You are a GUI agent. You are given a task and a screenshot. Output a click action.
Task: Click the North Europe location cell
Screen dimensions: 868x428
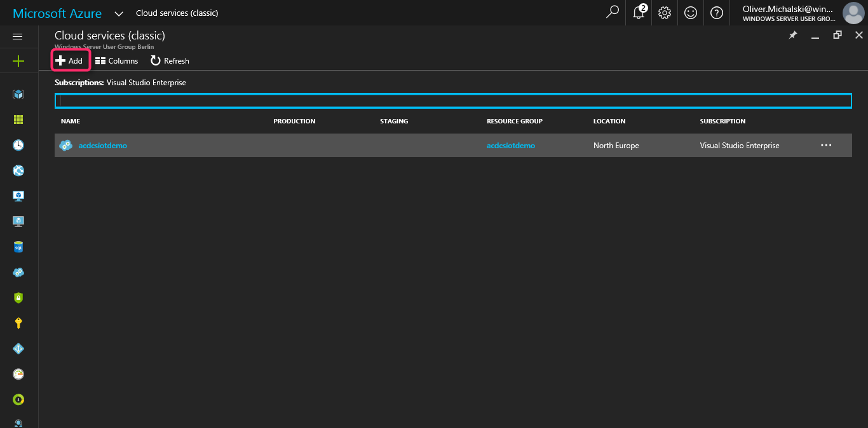point(616,146)
